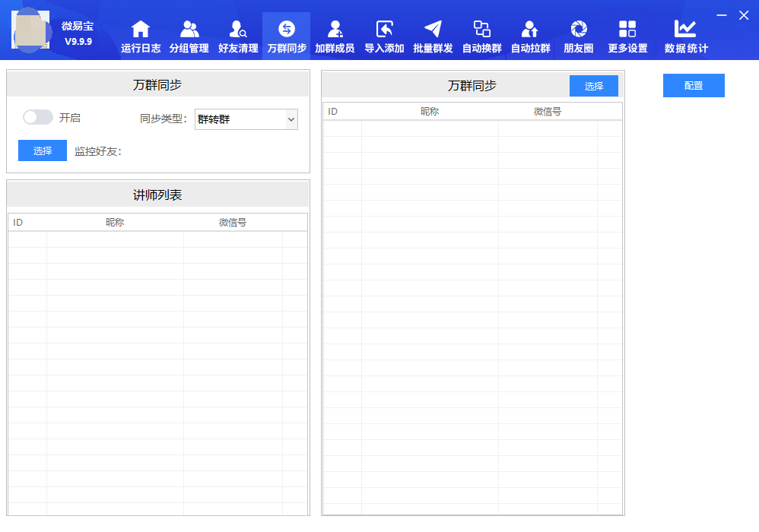
Task: Click 昵称 column header in 讲师列表
Action: pyautogui.click(x=115, y=223)
